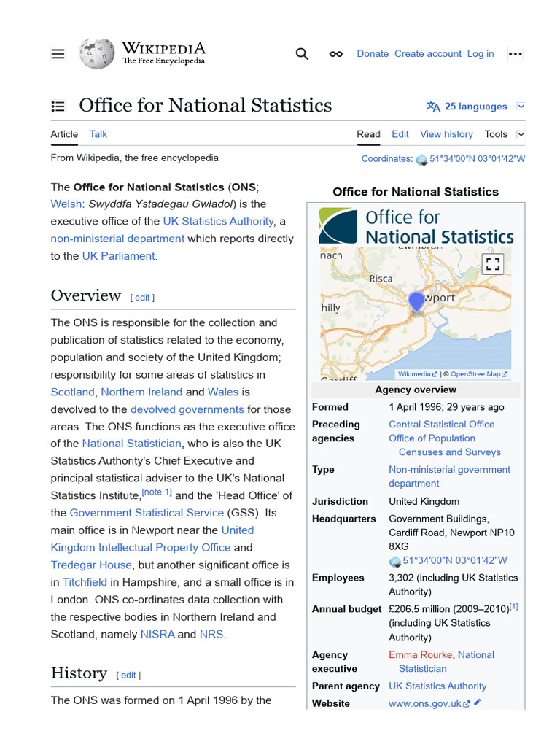560x747 pixels.
Task: Follow the devolved governments link
Action: tap(187, 409)
